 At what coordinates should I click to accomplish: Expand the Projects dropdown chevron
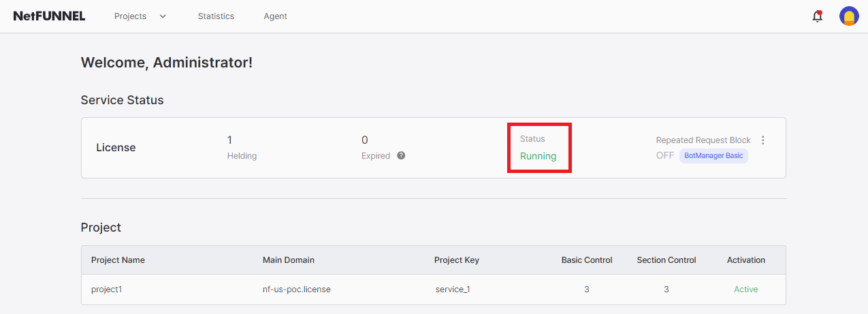point(163,16)
